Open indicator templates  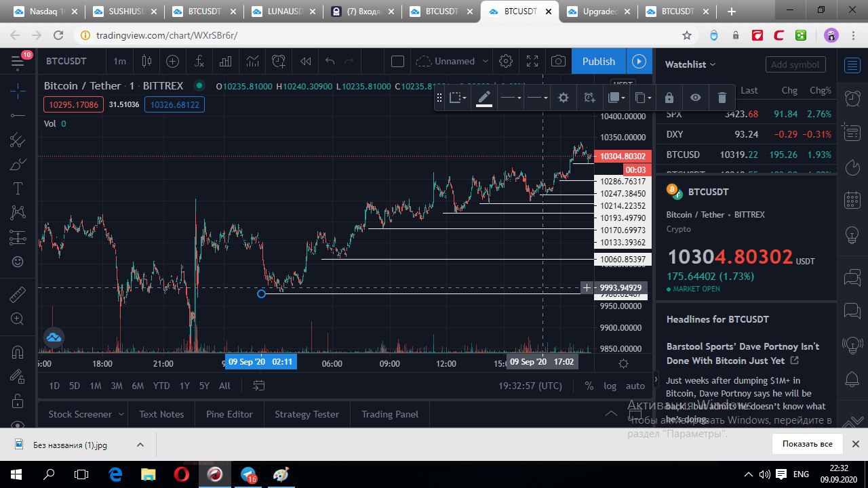(252, 62)
